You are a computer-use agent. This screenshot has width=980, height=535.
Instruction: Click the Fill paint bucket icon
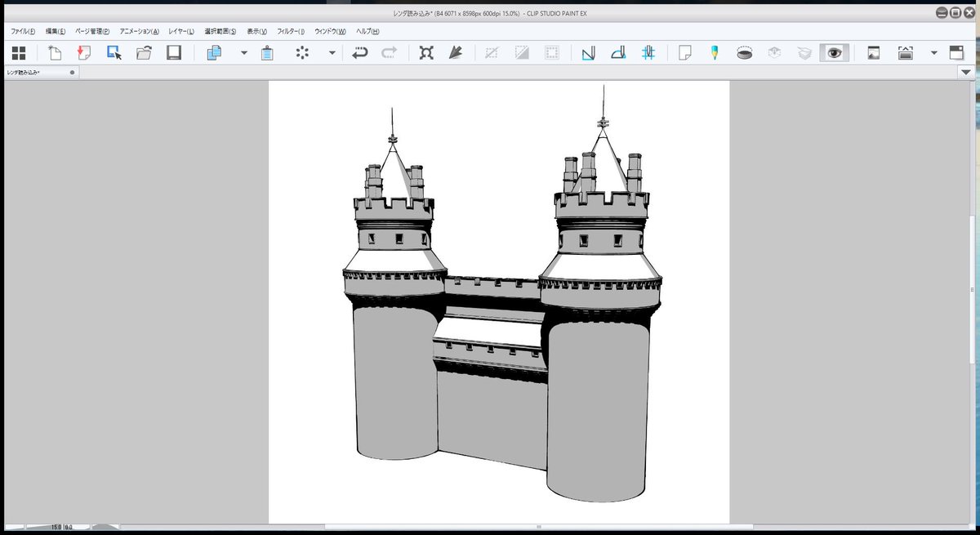(456, 53)
